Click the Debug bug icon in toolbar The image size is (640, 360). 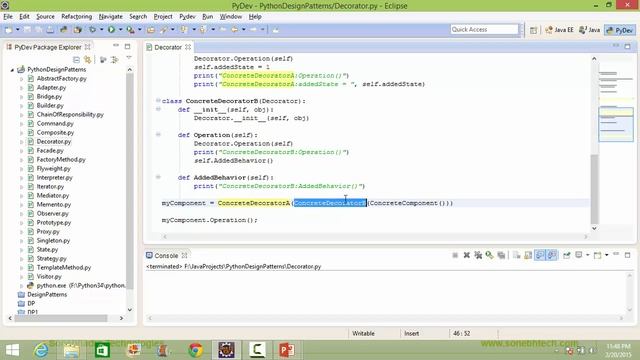point(93,29)
